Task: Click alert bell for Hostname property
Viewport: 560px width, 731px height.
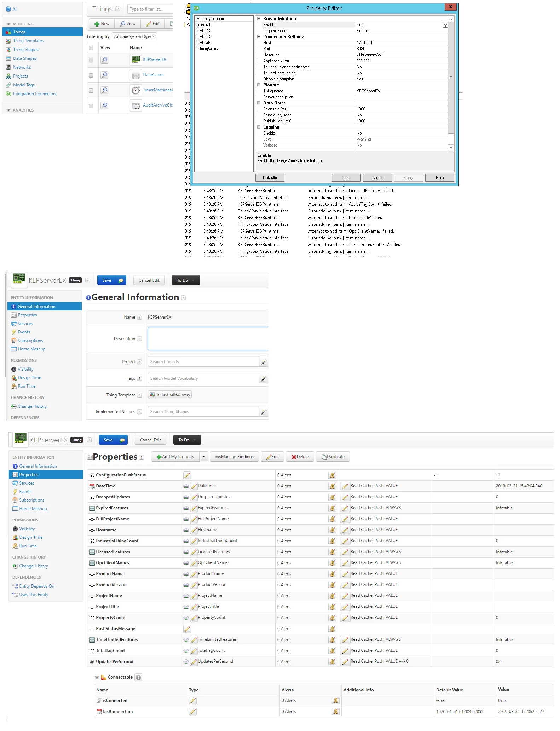Action: point(332,530)
